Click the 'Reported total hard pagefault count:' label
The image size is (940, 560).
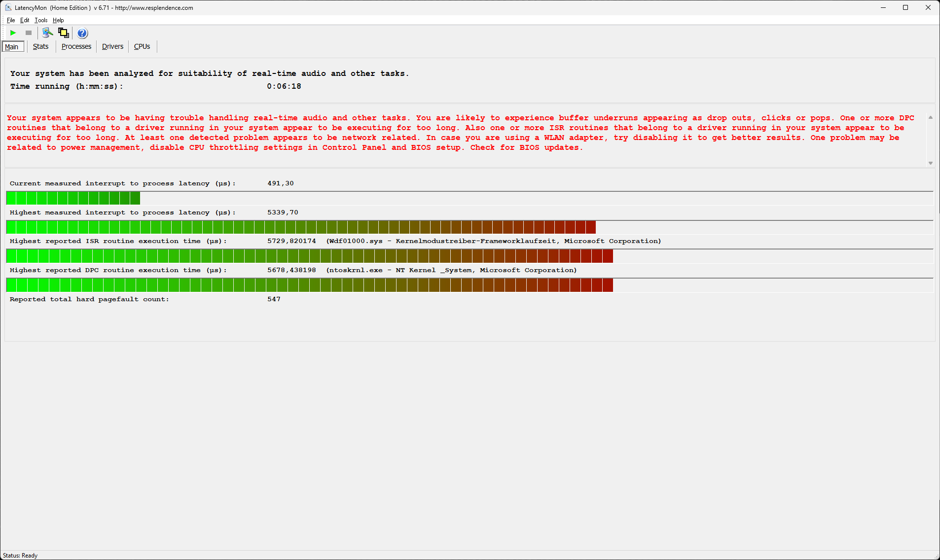click(x=89, y=299)
